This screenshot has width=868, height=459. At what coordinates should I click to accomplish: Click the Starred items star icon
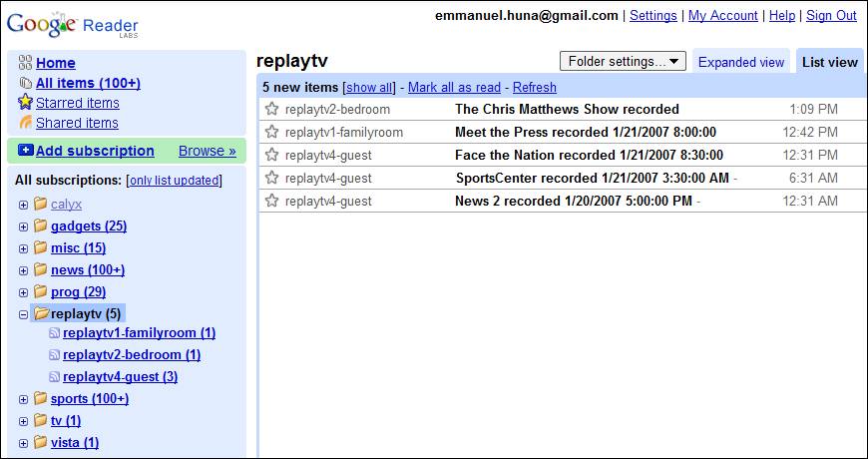(x=26, y=102)
